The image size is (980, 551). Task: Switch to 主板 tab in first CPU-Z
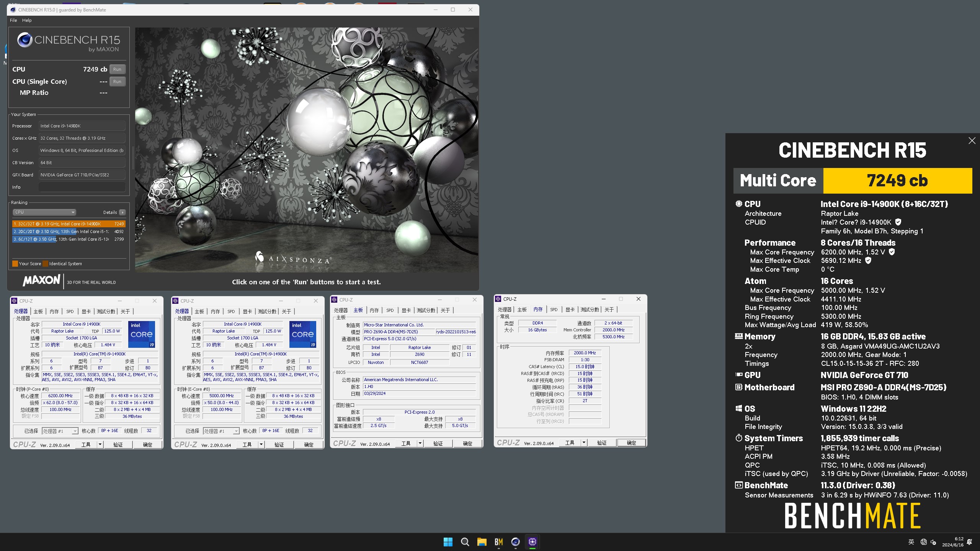(x=38, y=311)
